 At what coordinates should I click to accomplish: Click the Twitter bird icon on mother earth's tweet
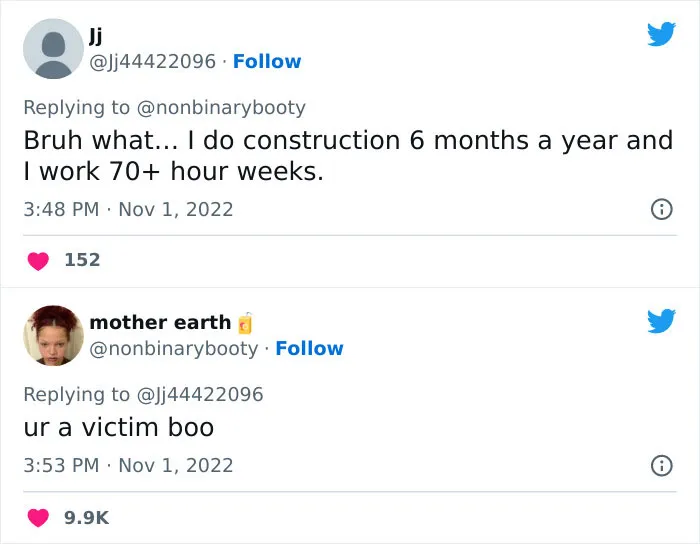[x=661, y=321]
